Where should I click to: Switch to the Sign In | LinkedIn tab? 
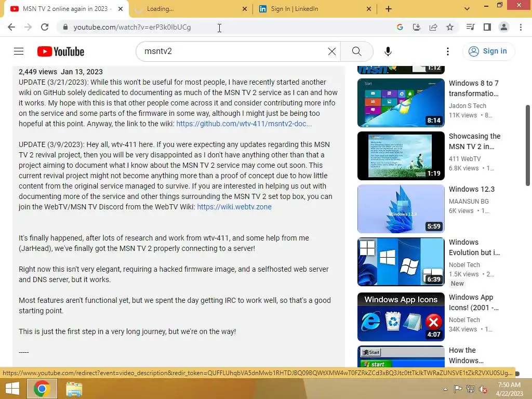point(314,9)
